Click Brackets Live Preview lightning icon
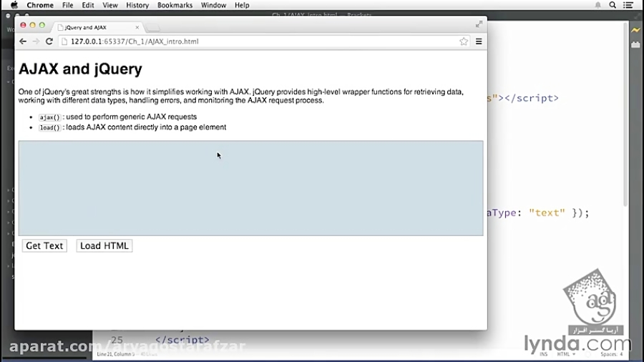The height and width of the screenshot is (362, 644). [x=636, y=30]
